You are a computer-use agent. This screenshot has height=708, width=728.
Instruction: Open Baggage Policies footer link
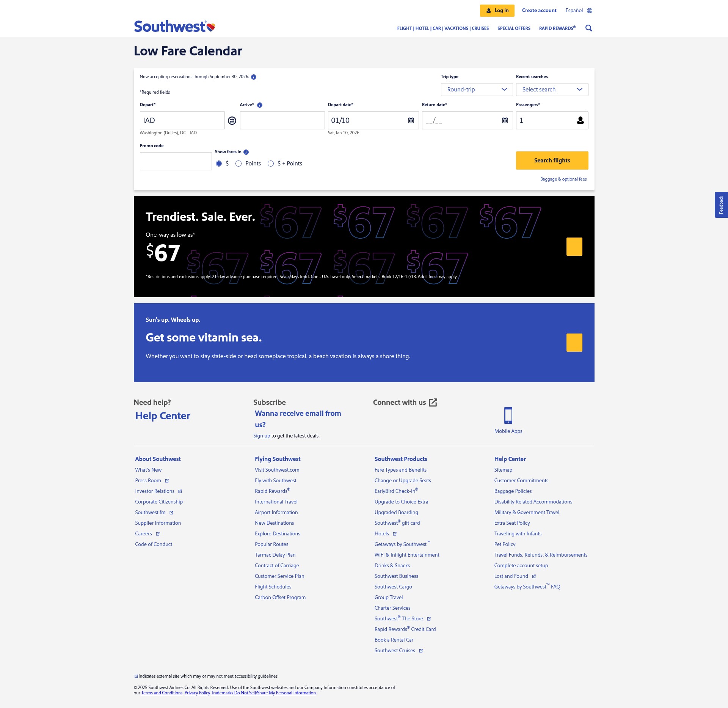pyautogui.click(x=513, y=491)
